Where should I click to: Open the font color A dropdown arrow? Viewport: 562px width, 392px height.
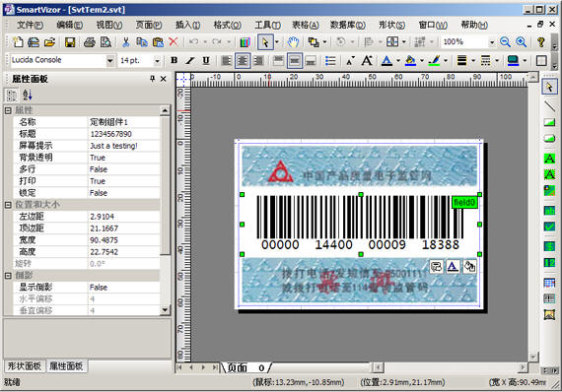(398, 61)
